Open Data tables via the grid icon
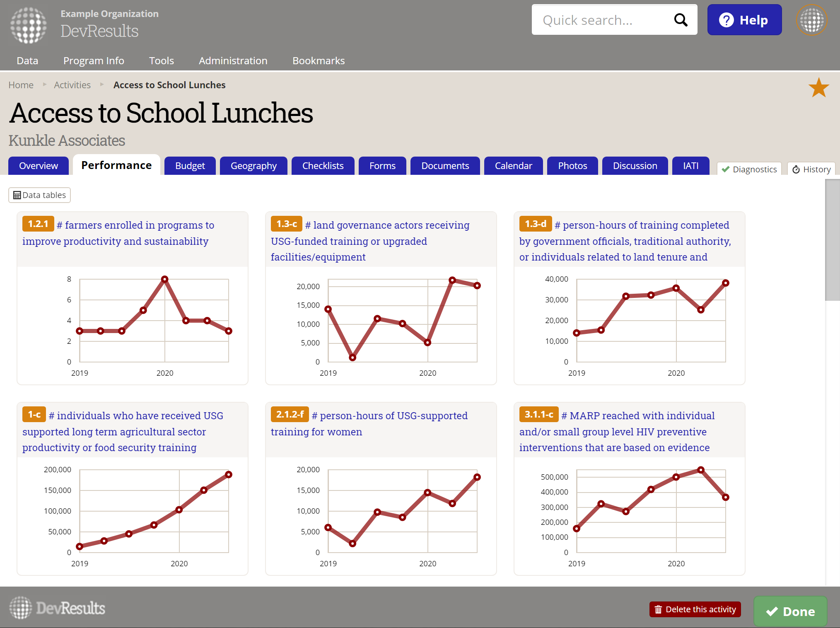This screenshot has width=840, height=628. tap(17, 195)
